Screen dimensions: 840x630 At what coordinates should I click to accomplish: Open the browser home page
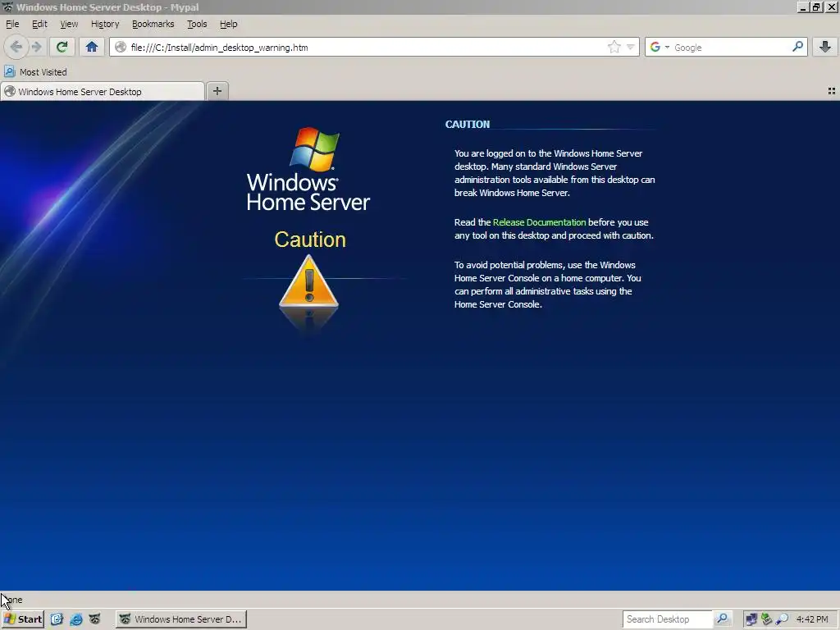92,47
